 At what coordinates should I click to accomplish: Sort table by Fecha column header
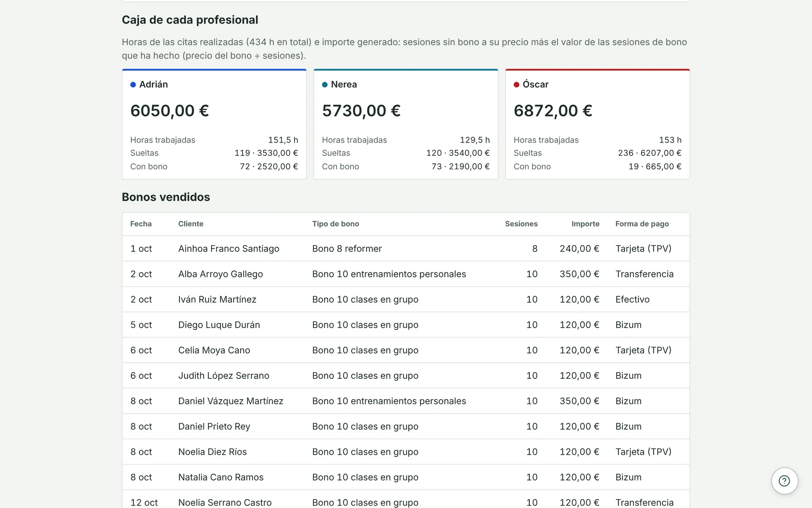pos(141,224)
